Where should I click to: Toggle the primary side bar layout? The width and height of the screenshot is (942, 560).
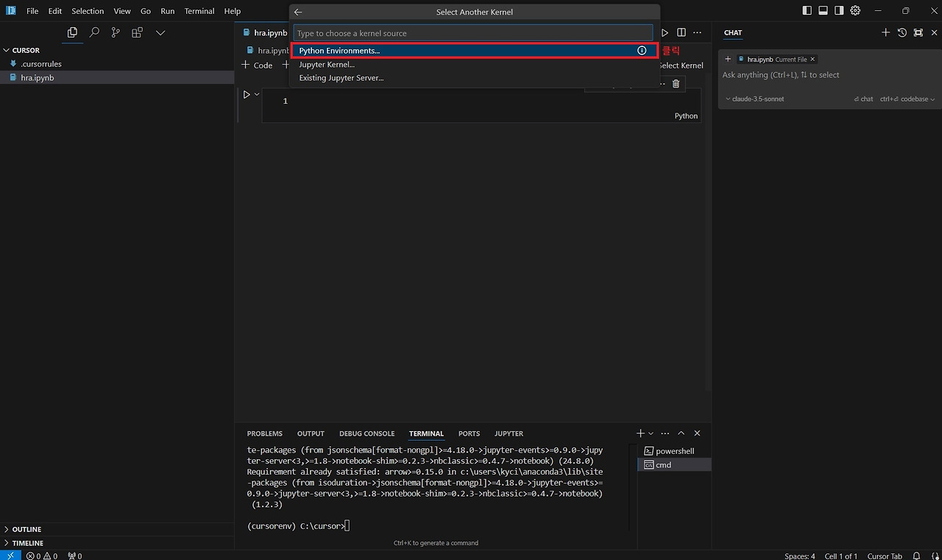pos(807,11)
